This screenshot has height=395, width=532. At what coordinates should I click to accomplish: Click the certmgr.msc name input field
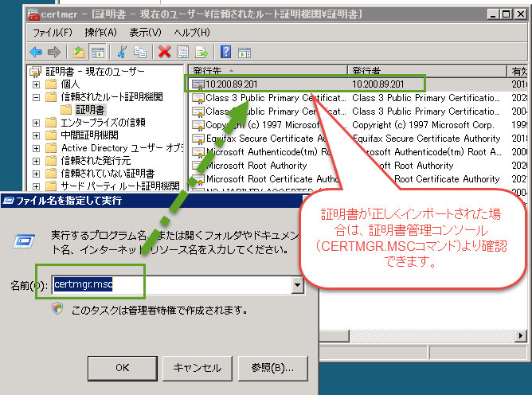171,285
